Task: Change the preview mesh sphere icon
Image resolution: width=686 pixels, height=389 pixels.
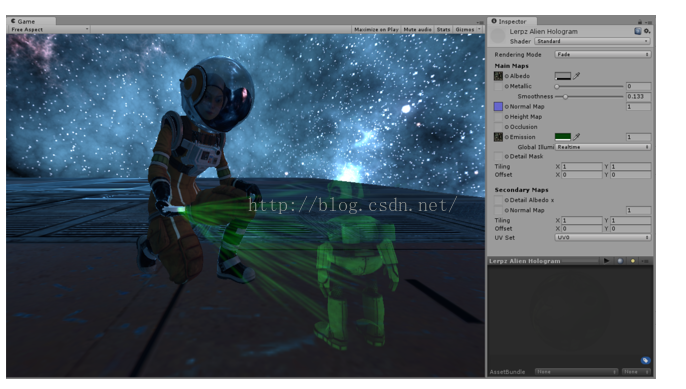Action: [620, 261]
